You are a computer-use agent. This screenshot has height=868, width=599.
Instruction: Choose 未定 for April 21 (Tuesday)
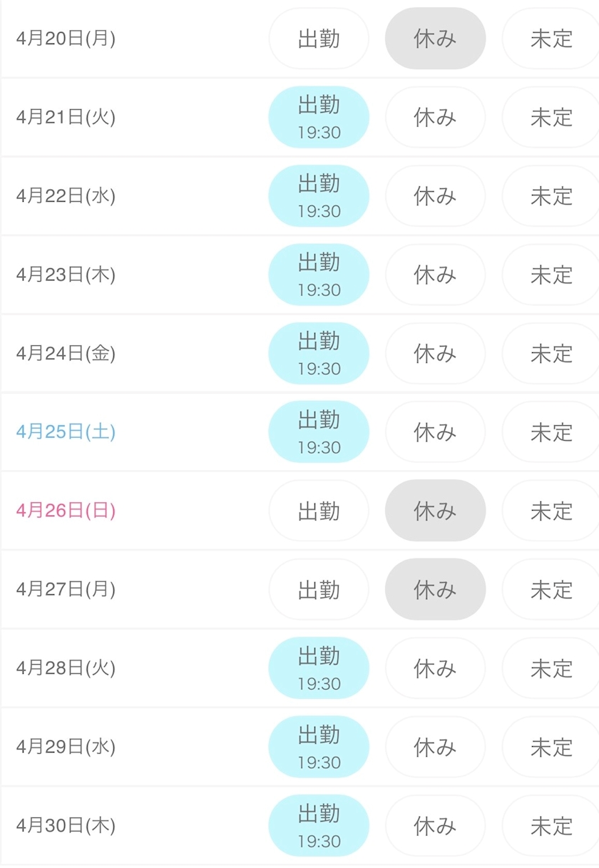coord(551,117)
